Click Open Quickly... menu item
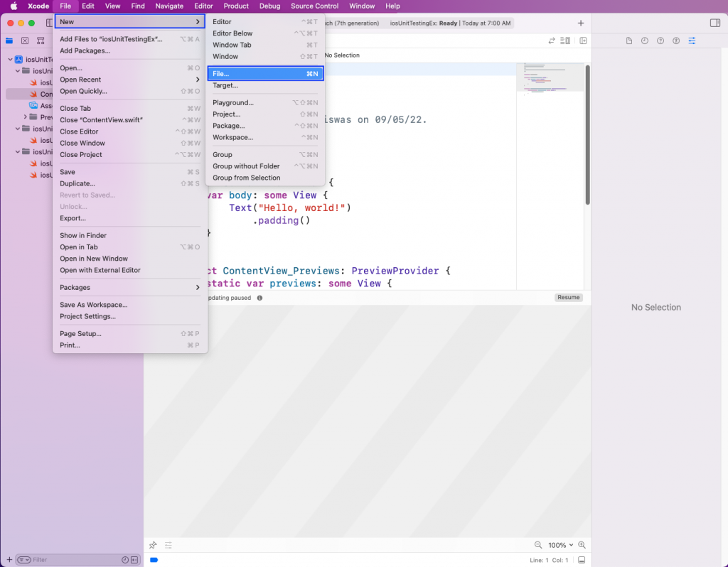728x567 pixels. [x=129, y=91]
